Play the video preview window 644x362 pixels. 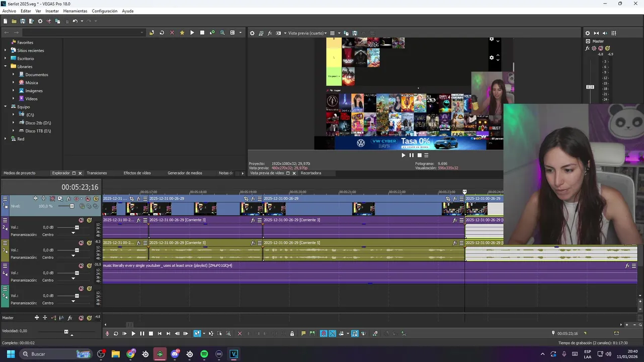[403, 155]
